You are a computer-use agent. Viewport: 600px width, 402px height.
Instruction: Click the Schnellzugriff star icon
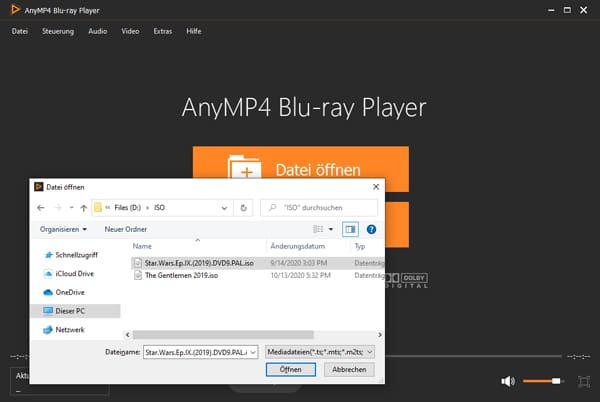coord(48,255)
